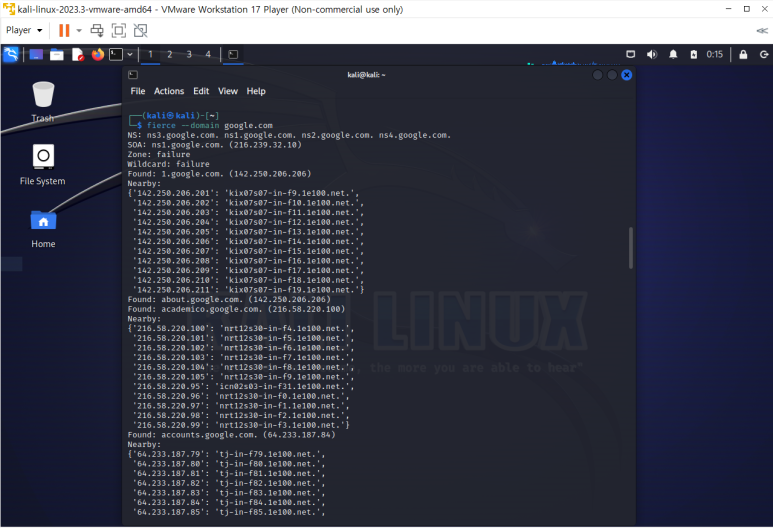Collapse VMware toolbar with double chevron
773x528 pixels.
click(762, 31)
